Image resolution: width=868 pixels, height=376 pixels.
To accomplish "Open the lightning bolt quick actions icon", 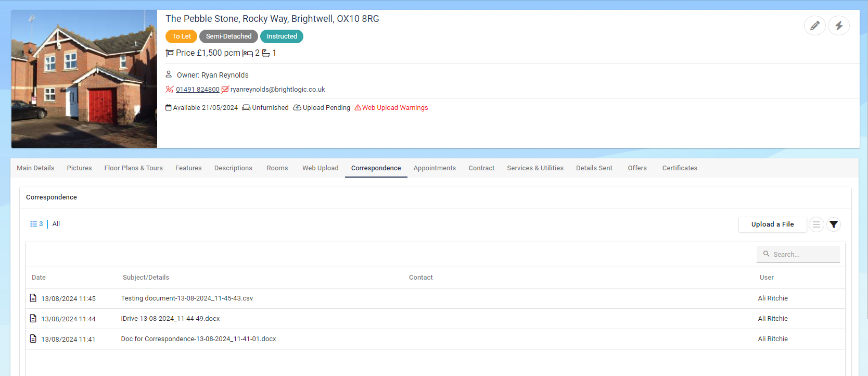I will tap(839, 26).
